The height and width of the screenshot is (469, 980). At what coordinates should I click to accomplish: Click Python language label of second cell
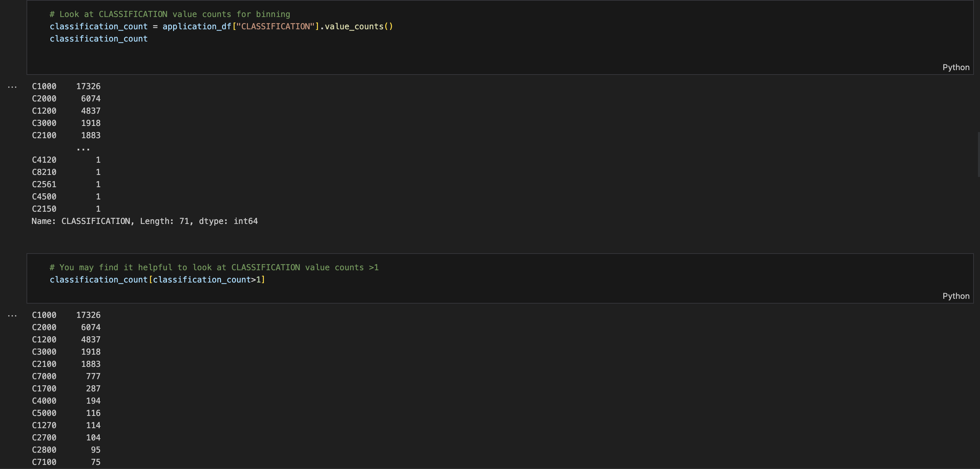955,296
